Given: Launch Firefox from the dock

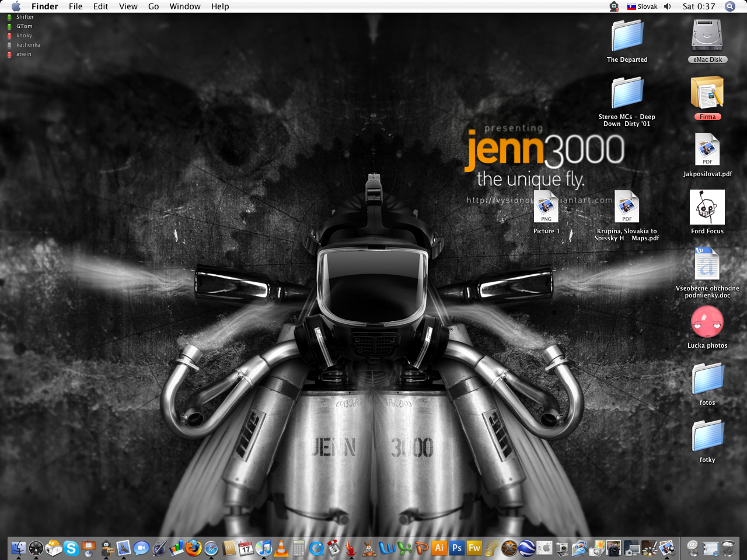Looking at the screenshot, I should [x=194, y=548].
